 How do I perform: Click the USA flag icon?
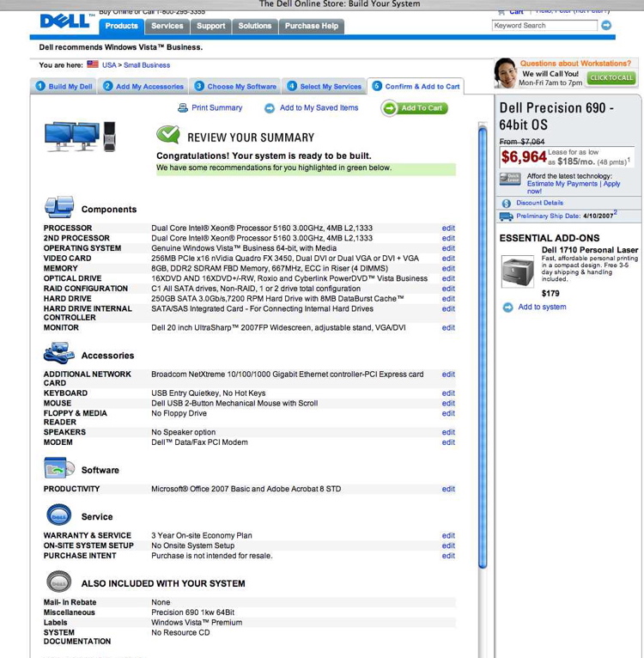click(x=93, y=64)
